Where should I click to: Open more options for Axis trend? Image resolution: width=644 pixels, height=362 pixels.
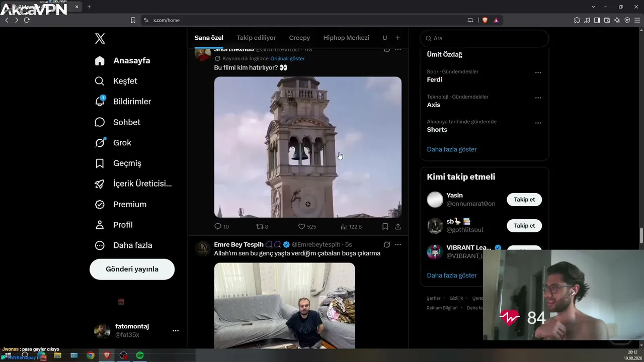pos(538,98)
